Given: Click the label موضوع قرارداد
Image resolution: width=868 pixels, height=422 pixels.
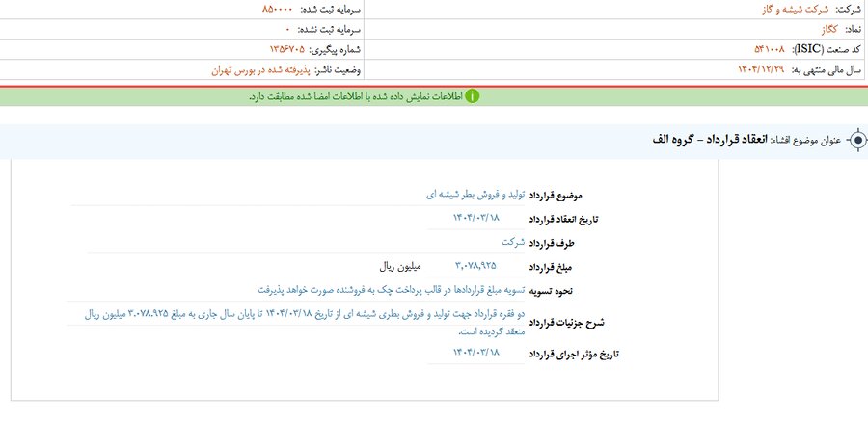Looking at the screenshot, I should coord(556,196).
